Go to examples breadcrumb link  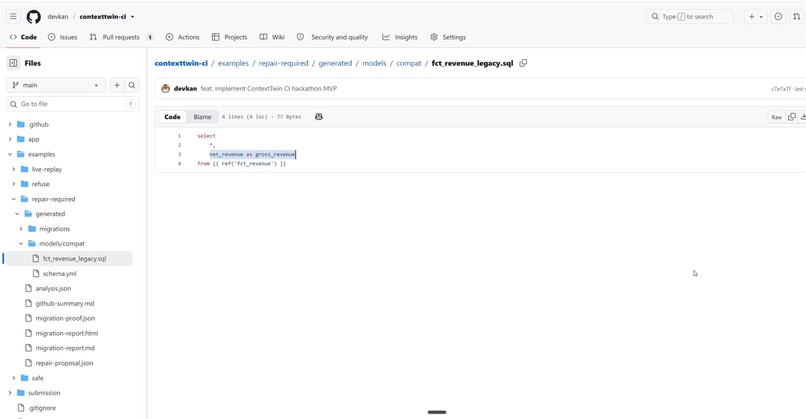pyautogui.click(x=233, y=63)
